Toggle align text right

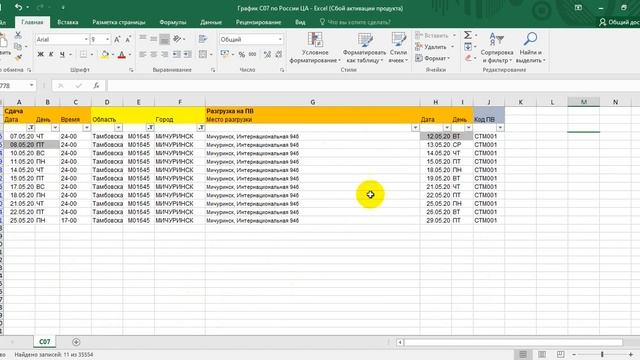tap(164, 54)
